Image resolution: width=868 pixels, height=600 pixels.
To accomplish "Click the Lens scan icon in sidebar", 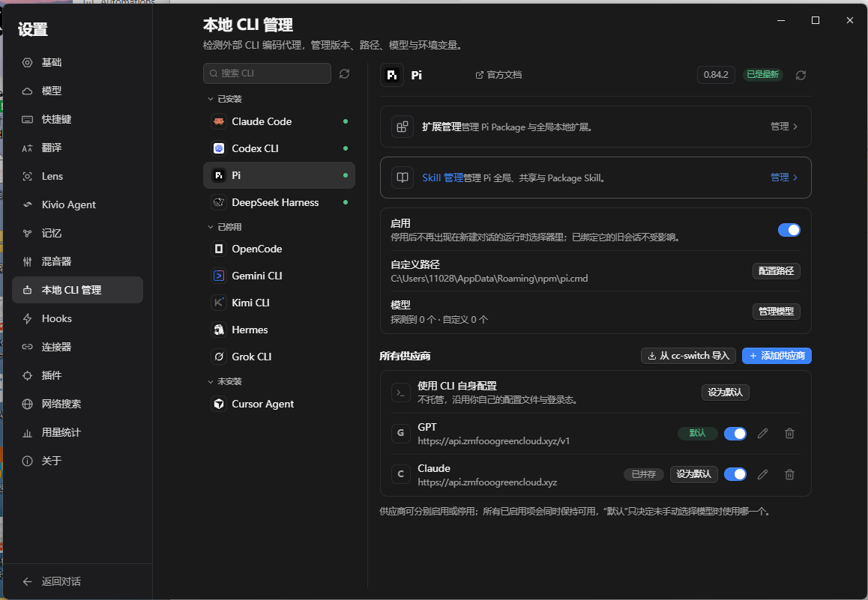I will 27,177.
